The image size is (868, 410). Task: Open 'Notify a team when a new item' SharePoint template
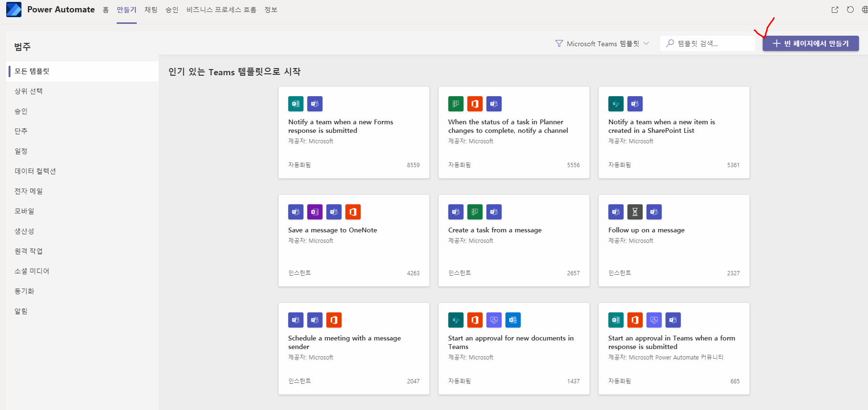(x=674, y=132)
